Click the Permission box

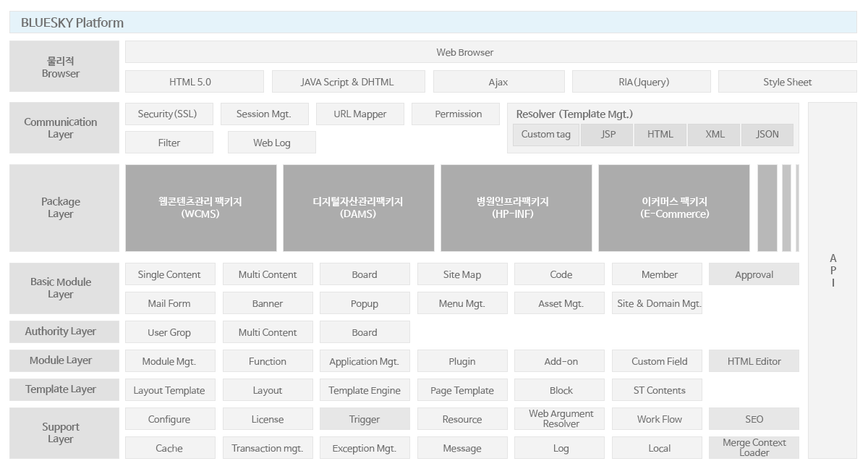(x=456, y=114)
